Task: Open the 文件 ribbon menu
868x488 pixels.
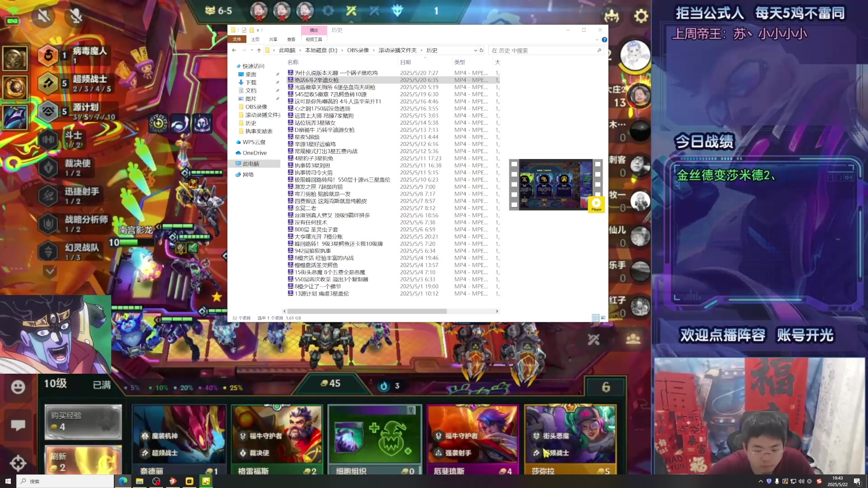Action: coord(236,39)
